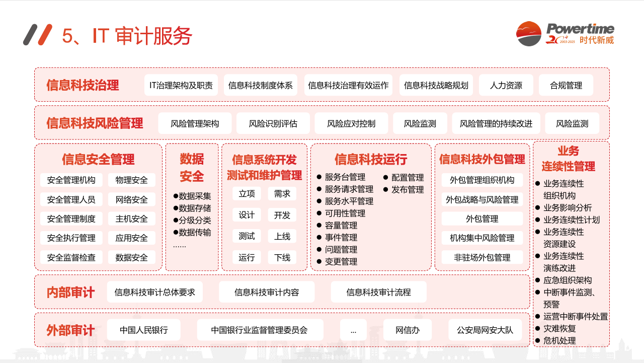Select the IT治理架构及职责 box
This screenshot has width=644, height=363.
(x=181, y=86)
